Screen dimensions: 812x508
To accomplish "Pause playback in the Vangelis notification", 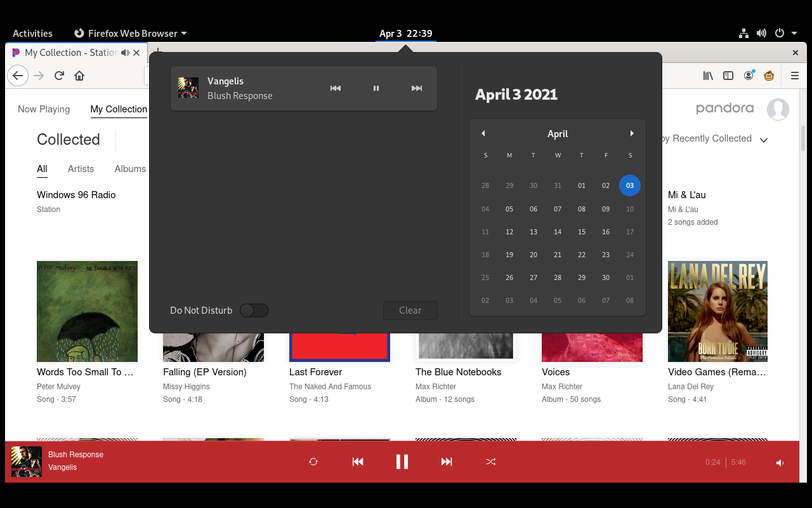I will pos(376,88).
